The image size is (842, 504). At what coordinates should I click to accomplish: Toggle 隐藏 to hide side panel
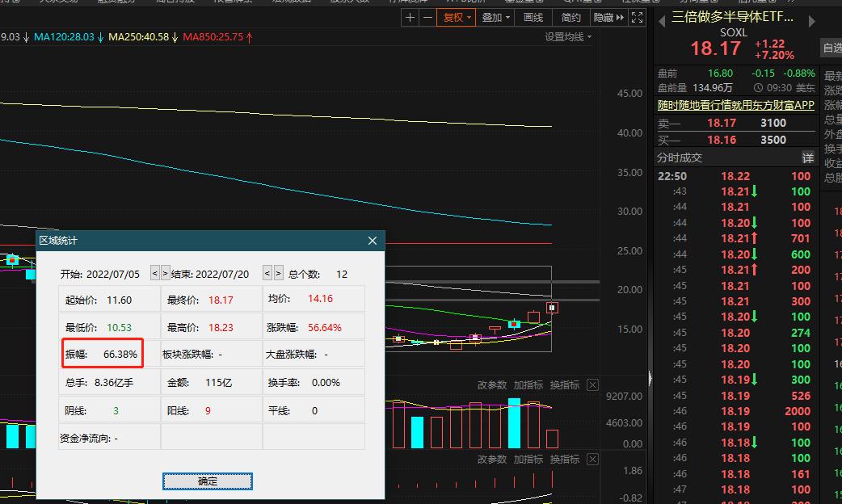point(608,17)
